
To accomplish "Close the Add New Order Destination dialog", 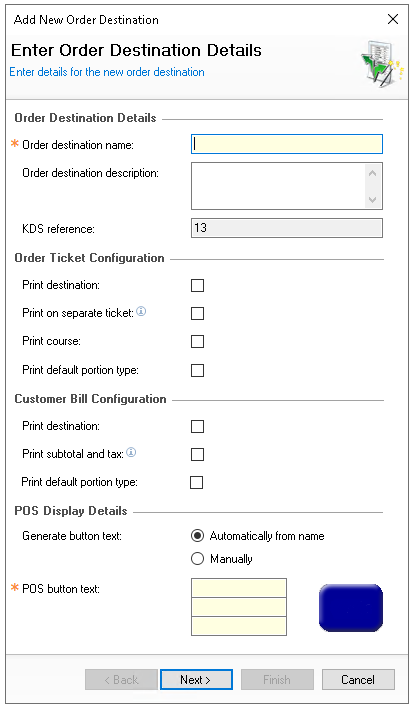I will 392,19.
